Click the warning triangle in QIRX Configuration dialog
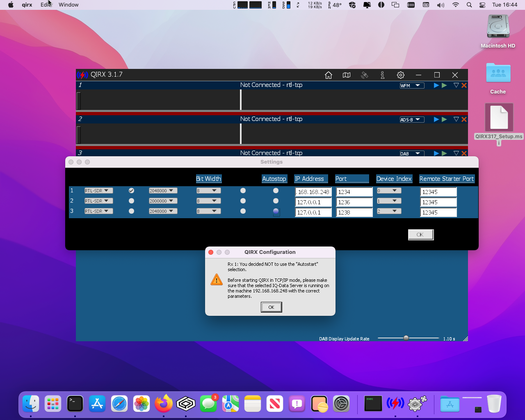The width and height of the screenshot is (525, 420). pyautogui.click(x=216, y=280)
